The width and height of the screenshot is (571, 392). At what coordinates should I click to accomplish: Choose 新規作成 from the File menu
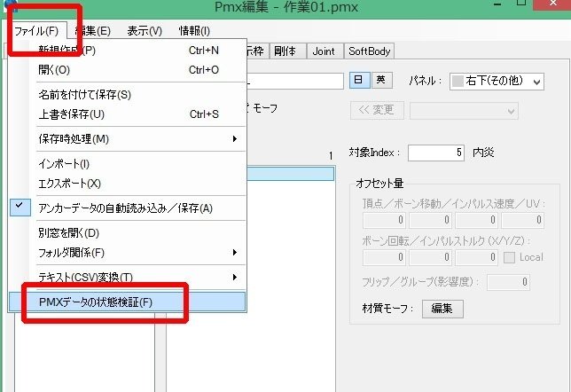[128, 51]
